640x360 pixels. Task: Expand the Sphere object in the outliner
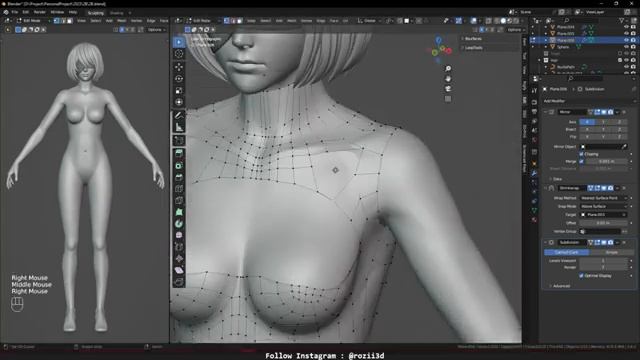(x=546, y=47)
